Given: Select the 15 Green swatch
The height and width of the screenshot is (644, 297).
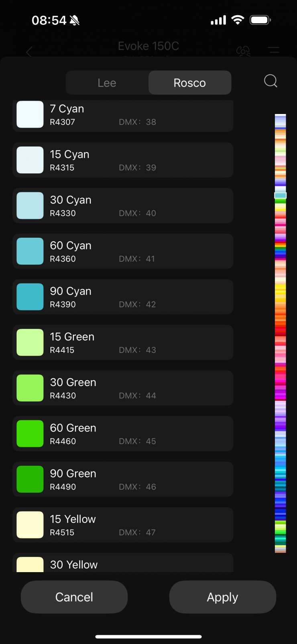Looking at the screenshot, I should [x=30, y=342].
